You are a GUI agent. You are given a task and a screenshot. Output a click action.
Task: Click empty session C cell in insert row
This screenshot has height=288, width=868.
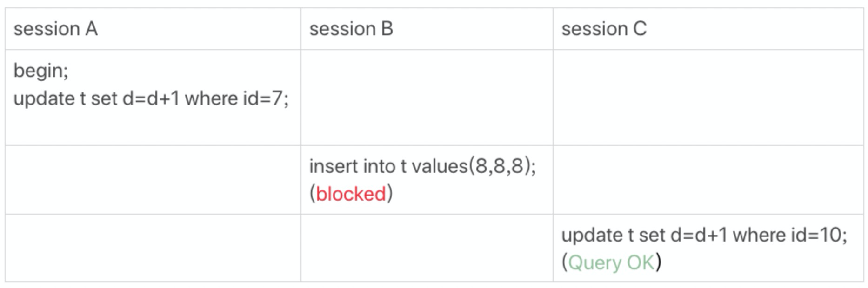click(x=708, y=180)
